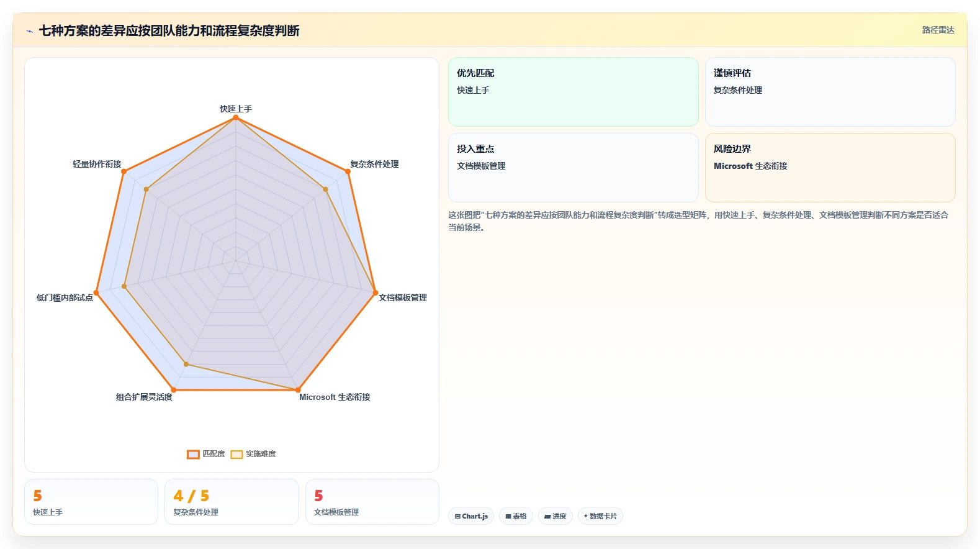This screenshot has width=980, height=549.
Task: Click the 复杂条件处理 stat card with score 4 / 5
Action: [232, 502]
